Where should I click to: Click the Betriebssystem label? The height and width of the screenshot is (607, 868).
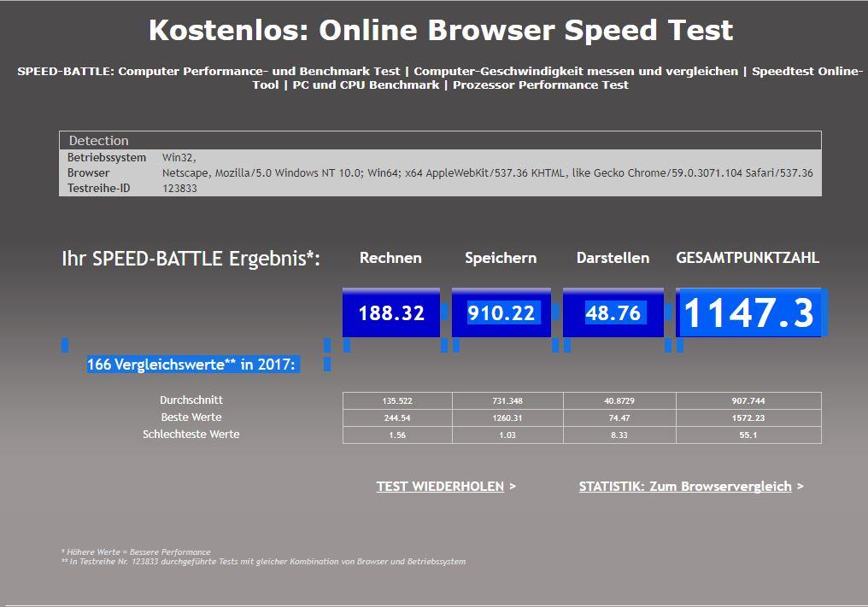click(x=107, y=157)
